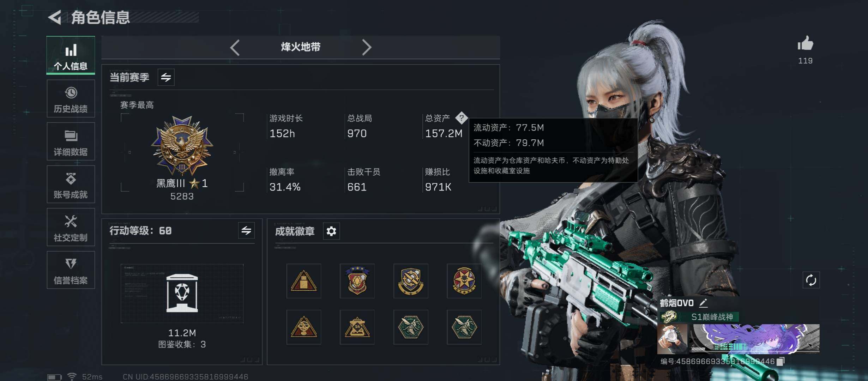Select the 黑鹰III rank emblem
This screenshot has height=381, width=868.
[x=182, y=146]
